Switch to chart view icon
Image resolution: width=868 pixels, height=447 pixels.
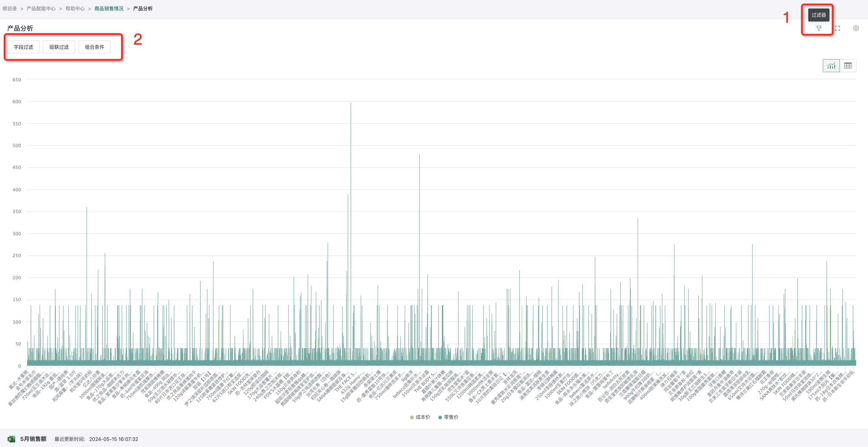click(831, 66)
